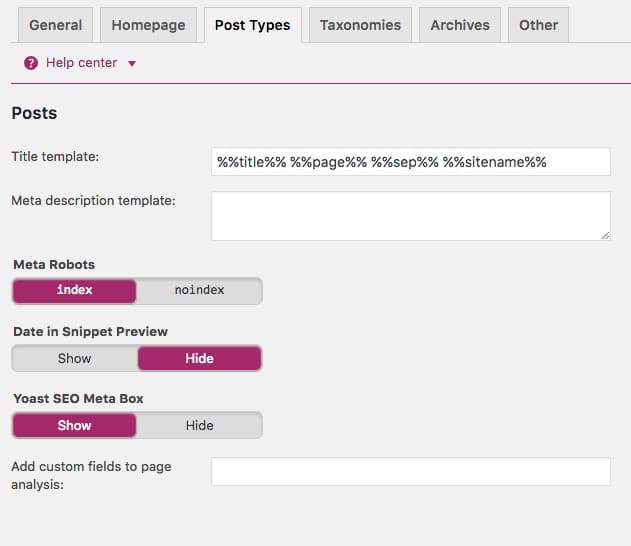Show the Yoast SEO Meta Box
Image resolution: width=631 pixels, height=546 pixels.
(74, 425)
